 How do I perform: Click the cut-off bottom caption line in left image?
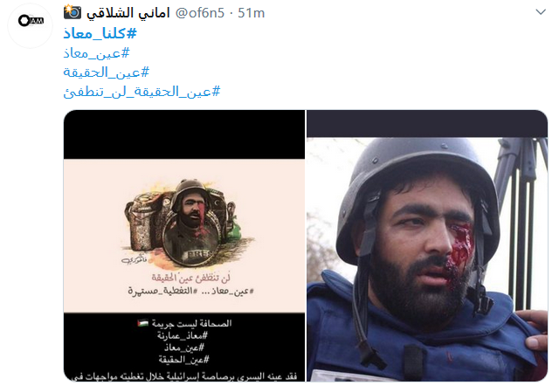[x=184, y=376]
